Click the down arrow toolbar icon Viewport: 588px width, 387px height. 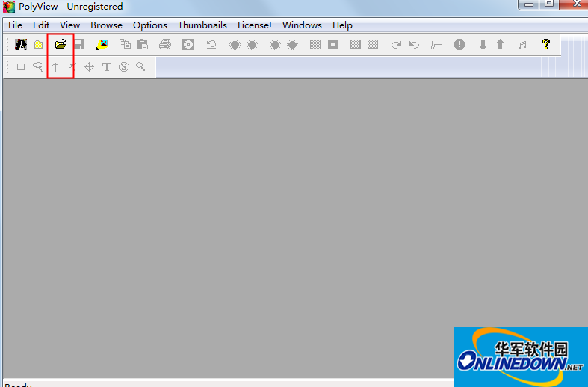click(483, 45)
